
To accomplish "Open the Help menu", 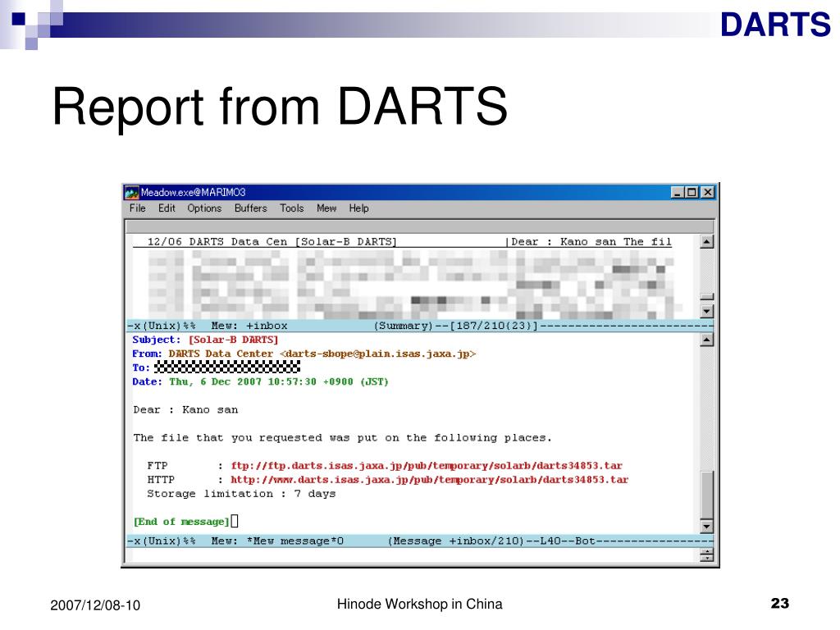I will pyautogui.click(x=359, y=208).
